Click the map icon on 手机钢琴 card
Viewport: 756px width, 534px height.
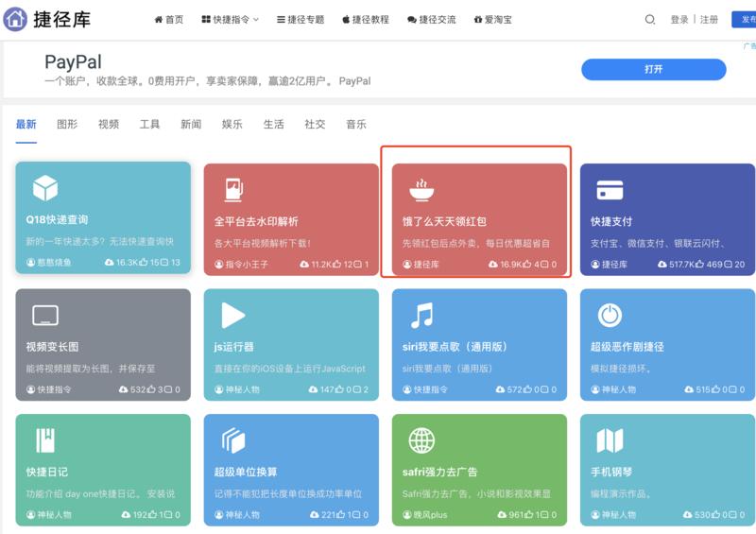[x=610, y=440]
